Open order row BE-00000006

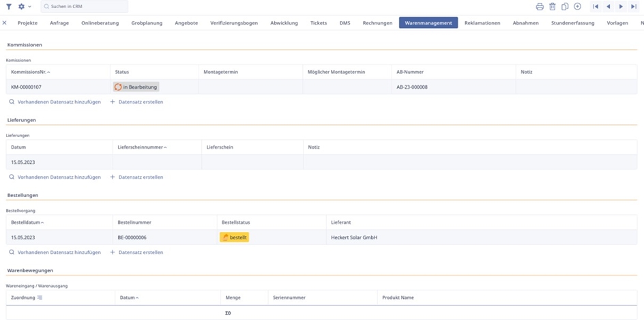[x=132, y=237]
